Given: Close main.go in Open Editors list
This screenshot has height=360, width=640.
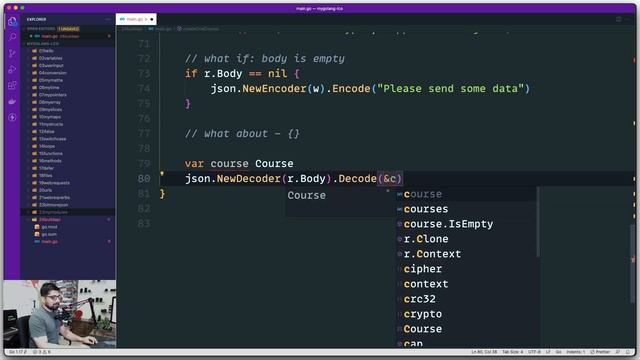Looking at the screenshot, I should [31, 36].
